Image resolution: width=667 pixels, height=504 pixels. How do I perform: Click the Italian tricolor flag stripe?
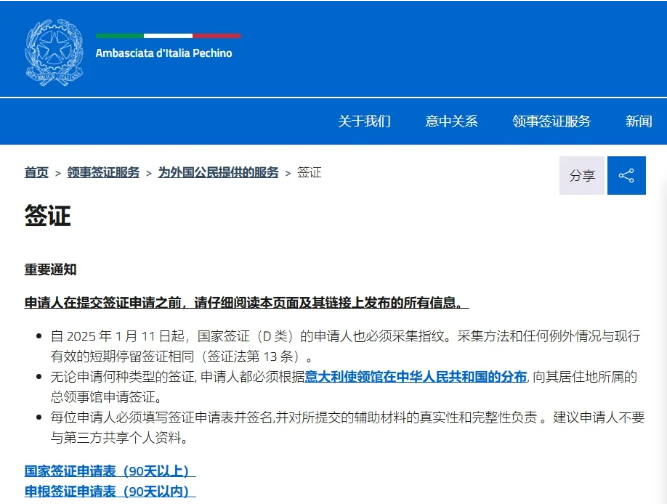(168, 36)
